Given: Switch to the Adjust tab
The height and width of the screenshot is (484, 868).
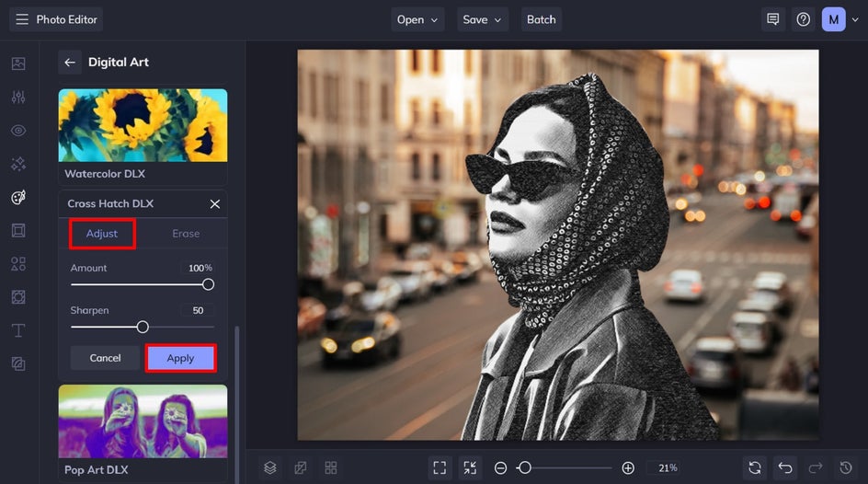Looking at the screenshot, I should click(x=102, y=234).
